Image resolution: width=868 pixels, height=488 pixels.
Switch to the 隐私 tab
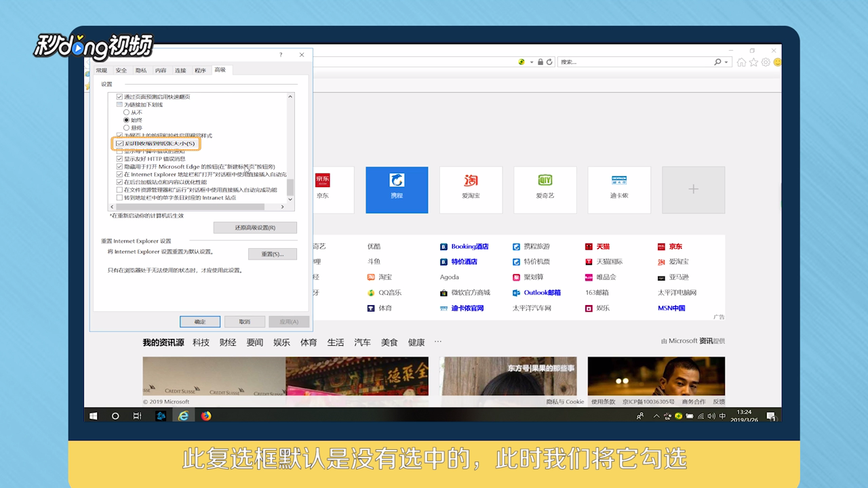click(x=141, y=70)
